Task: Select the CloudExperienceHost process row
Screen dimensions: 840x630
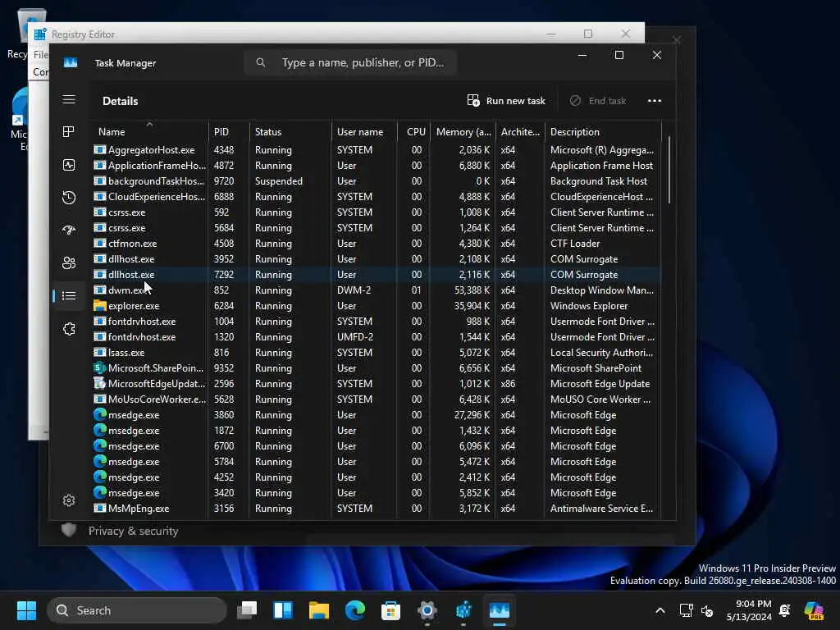Action: click(376, 197)
